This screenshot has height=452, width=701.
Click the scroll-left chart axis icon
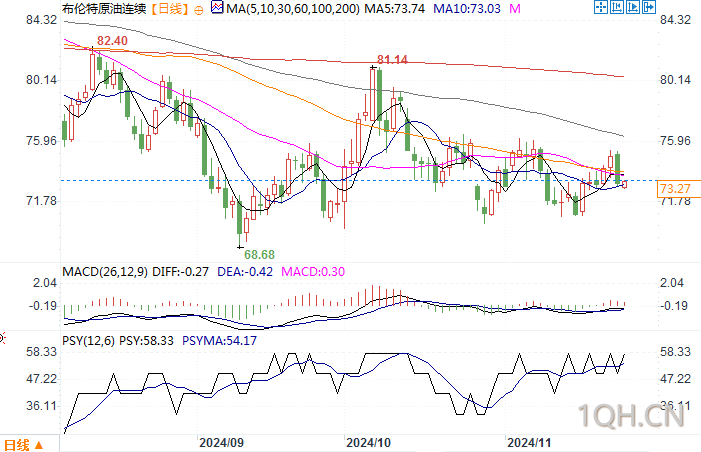coord(617,7)
